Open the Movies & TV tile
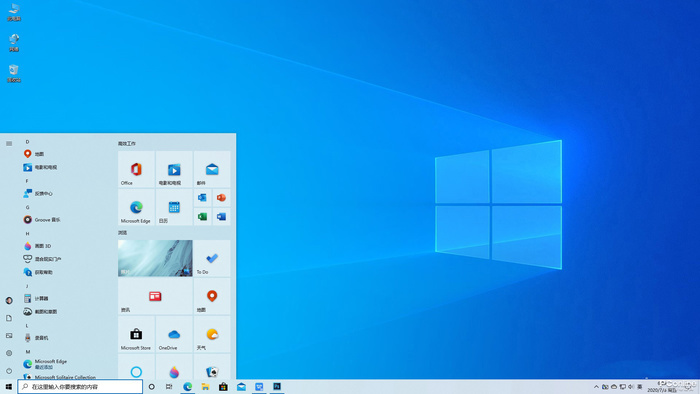The width and height of the screenshot is (700, 394). pos(174,169)
